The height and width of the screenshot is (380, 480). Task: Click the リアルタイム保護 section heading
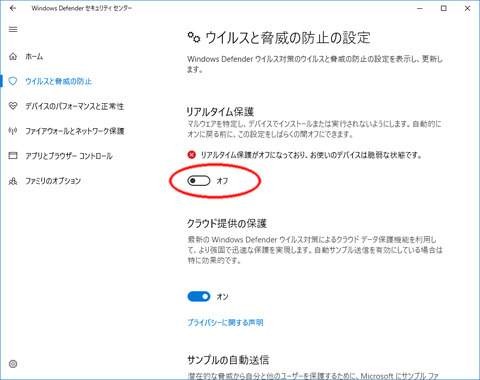(x=220, y=111)
